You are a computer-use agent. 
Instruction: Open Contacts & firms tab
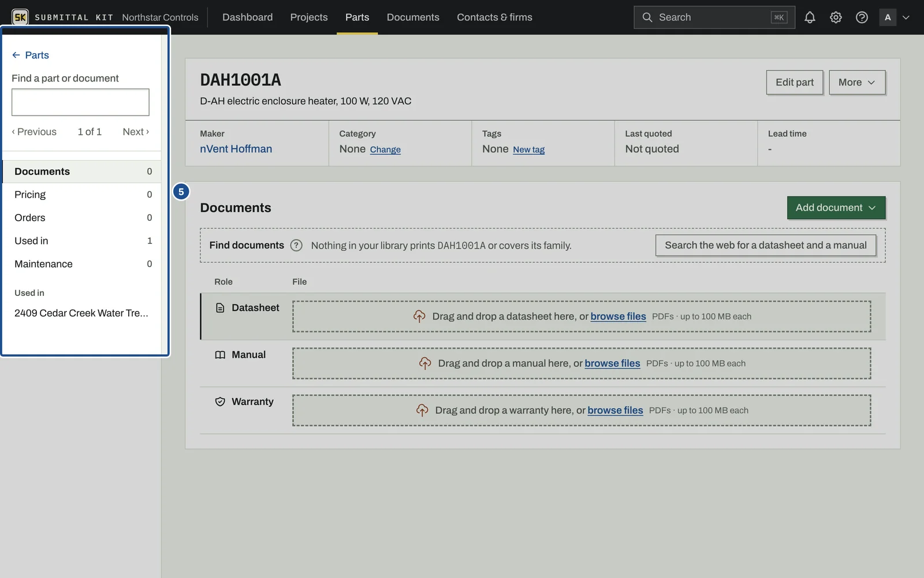[494, 17]
